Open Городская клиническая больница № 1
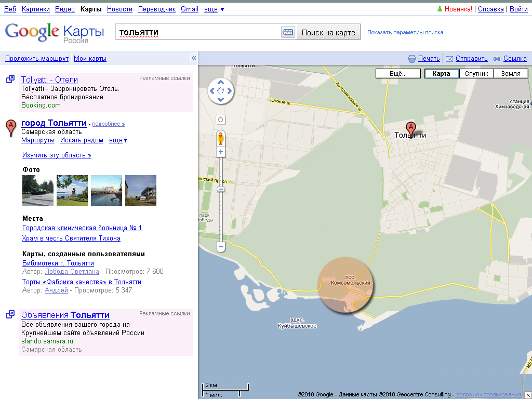 click(82, 228)
